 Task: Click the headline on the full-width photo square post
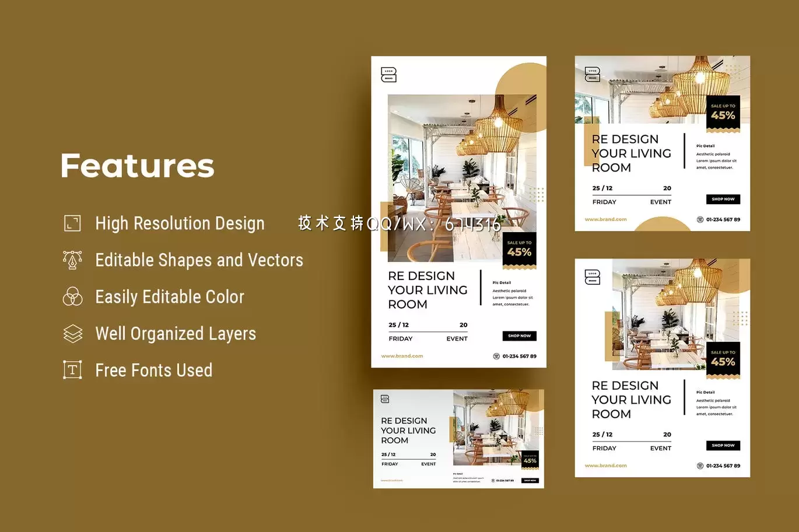tap(631, 153)
